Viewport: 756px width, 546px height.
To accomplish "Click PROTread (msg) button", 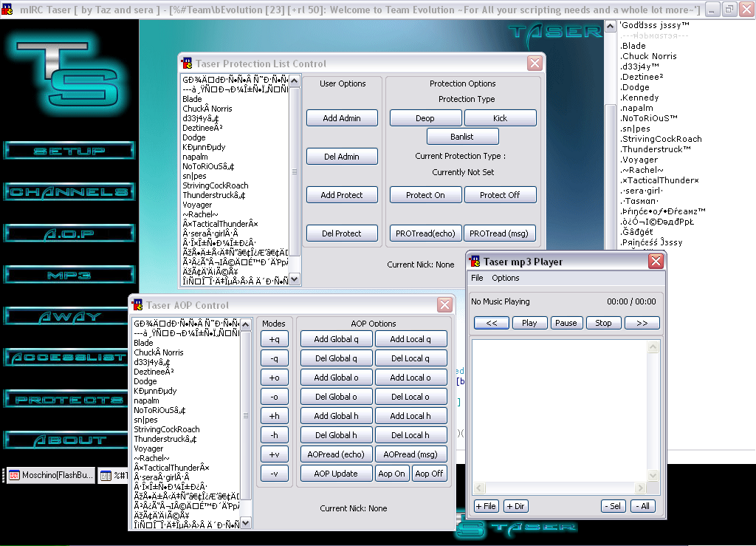I will click(499, 233).
